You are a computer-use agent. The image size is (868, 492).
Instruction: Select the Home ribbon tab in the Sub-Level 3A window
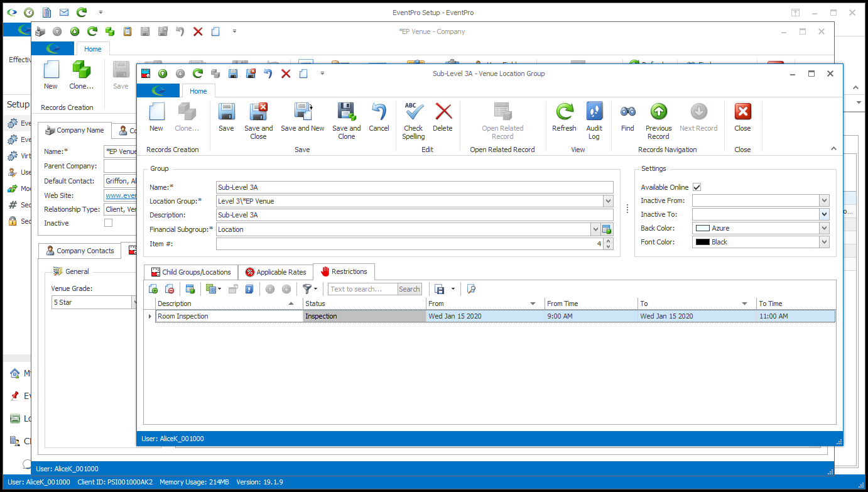coord(198,91)
